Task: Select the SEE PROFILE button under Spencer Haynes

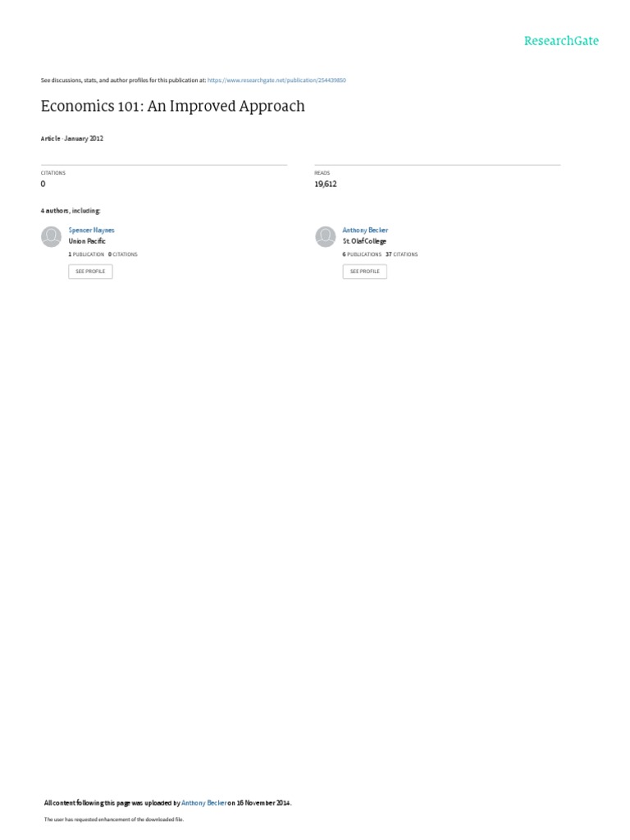Action: pos(90,271)
